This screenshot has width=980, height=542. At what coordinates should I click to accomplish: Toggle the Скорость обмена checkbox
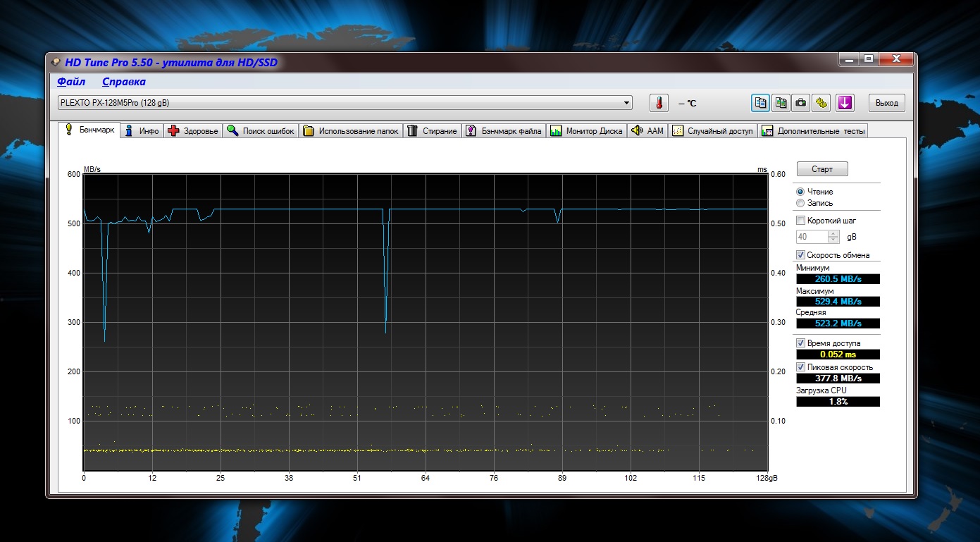click(x=800, y=255)
